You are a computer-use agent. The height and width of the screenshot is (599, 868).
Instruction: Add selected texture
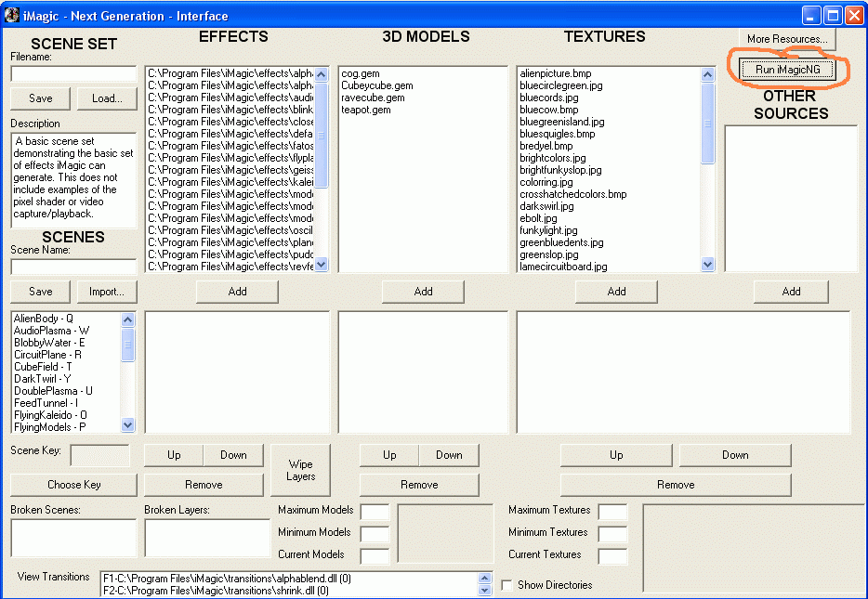616,292
